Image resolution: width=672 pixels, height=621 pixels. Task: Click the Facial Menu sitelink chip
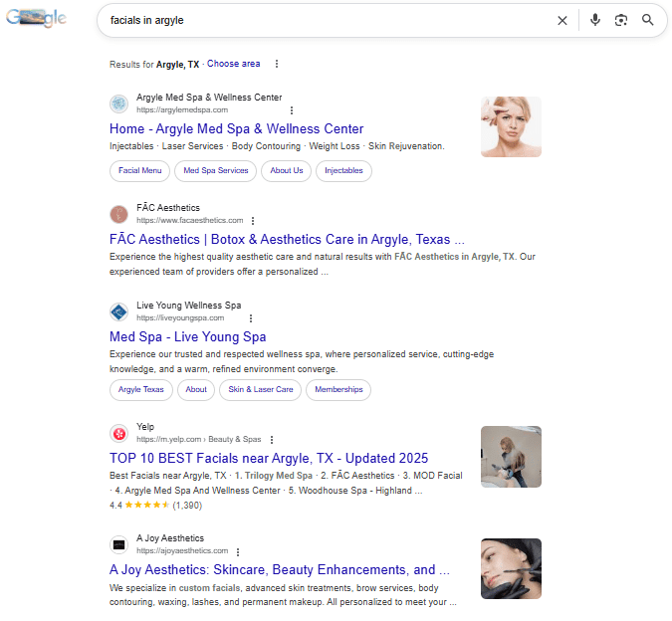[x=139, y=171]
